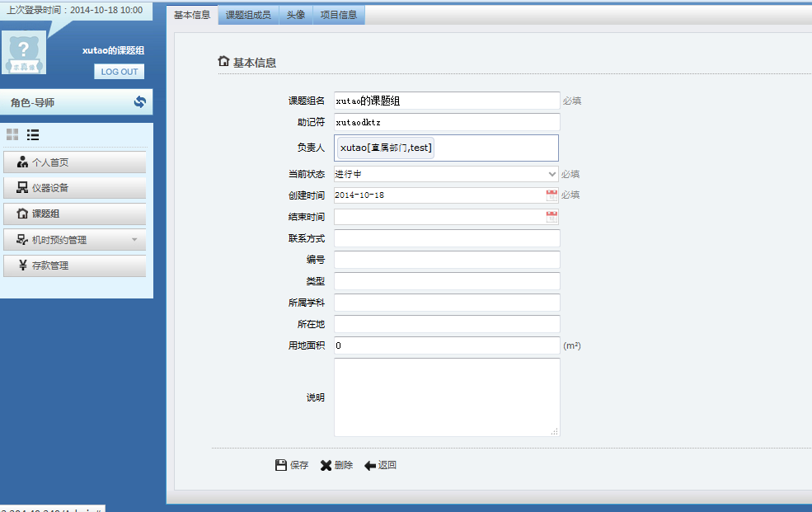This screenshot has height=512, width=812.
Task: Switch to the 课题组成员 tab
Action: 248,15
